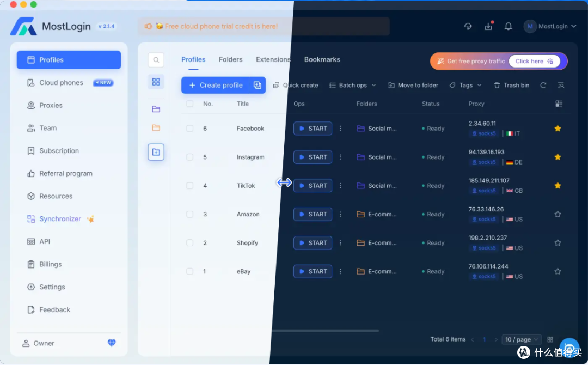The width and height of the screenshot is (588, 365).
Task: Check the eBay row checkbox
Action: coord(190,271)
